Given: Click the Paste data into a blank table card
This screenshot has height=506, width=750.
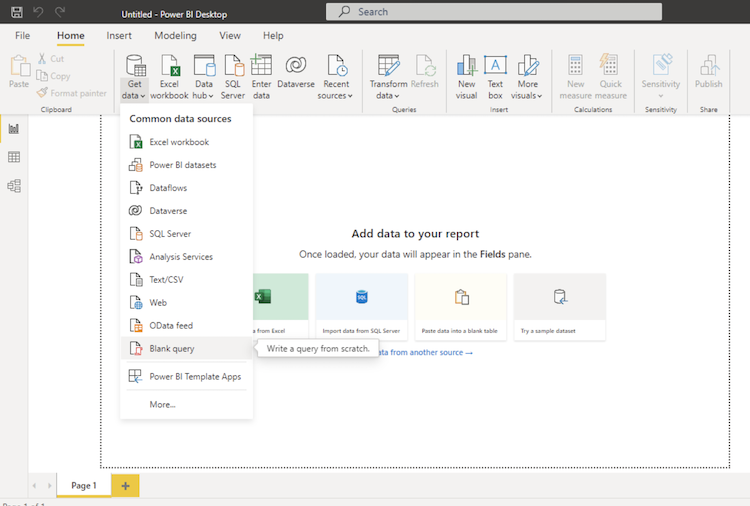Looking at the screenshot, I should [460, 307].
